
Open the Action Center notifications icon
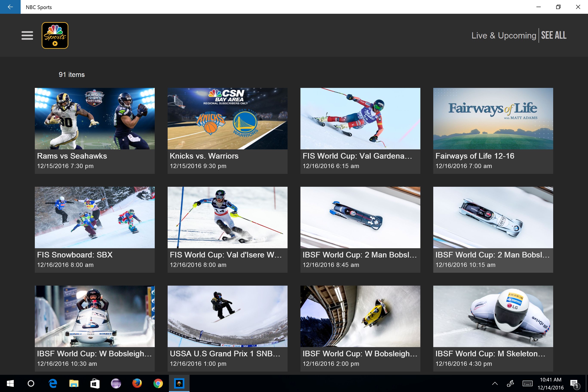click(574, 383)
